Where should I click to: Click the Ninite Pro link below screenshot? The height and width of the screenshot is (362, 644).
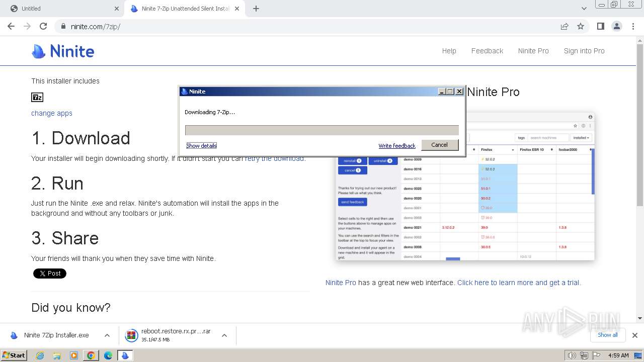(341, 283)
